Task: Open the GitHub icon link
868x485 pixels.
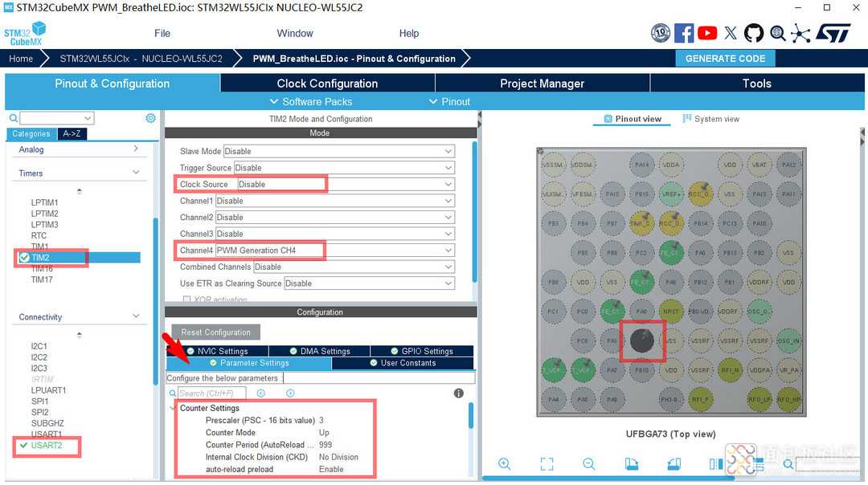Action: pos(753,33)
